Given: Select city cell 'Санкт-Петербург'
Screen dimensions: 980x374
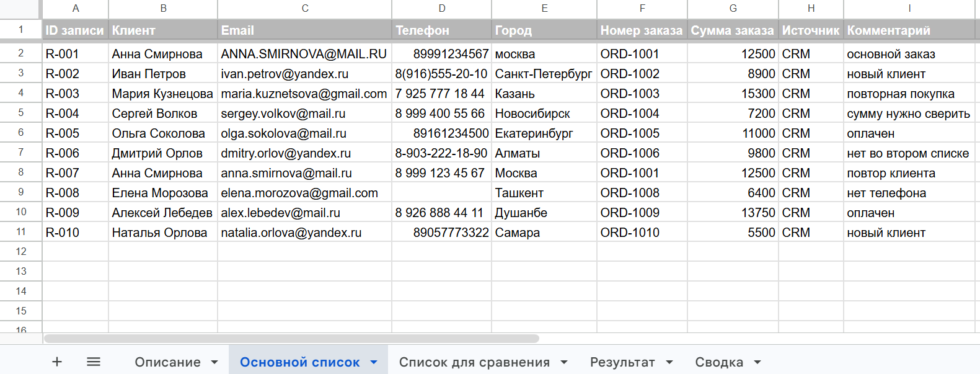Looking at the screenshot, I should tap(544, 74).
